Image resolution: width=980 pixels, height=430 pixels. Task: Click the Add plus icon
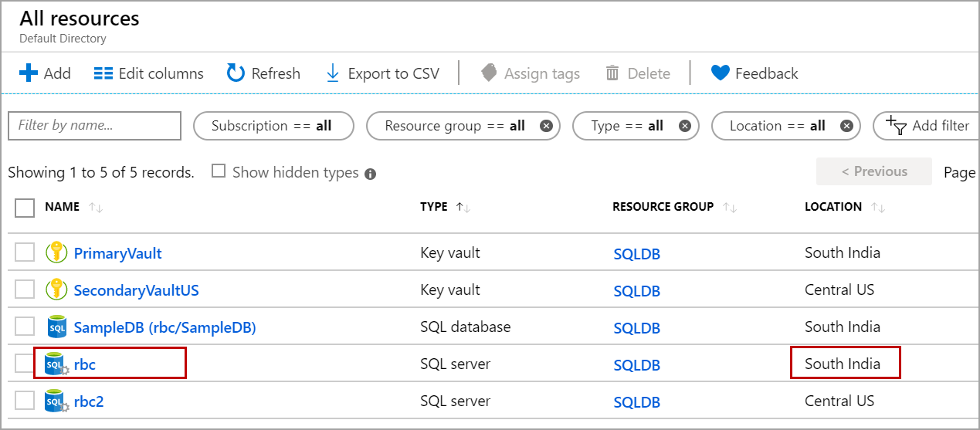pyautogui.click(x=29, y=73)
